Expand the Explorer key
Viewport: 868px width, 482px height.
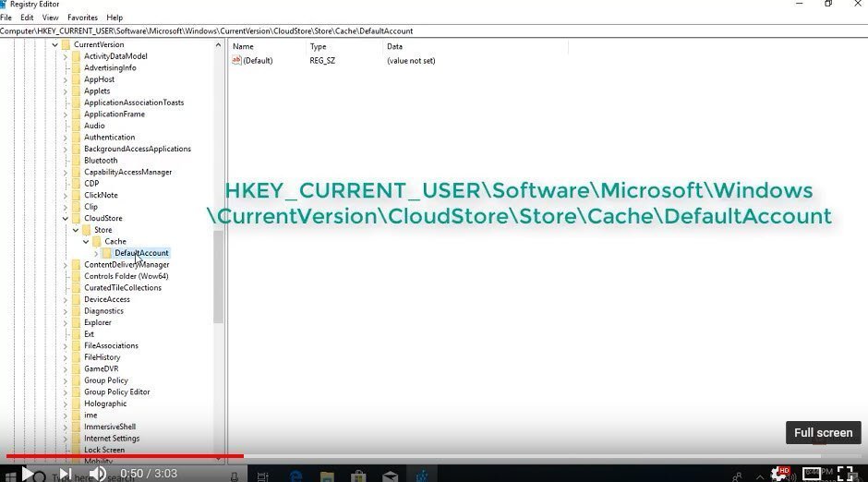coord(66,322)
